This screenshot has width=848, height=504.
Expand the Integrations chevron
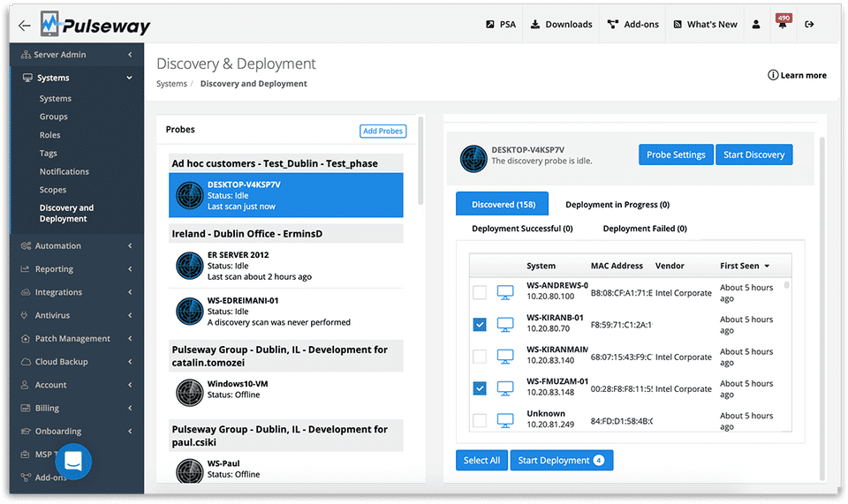pos(130,292)
